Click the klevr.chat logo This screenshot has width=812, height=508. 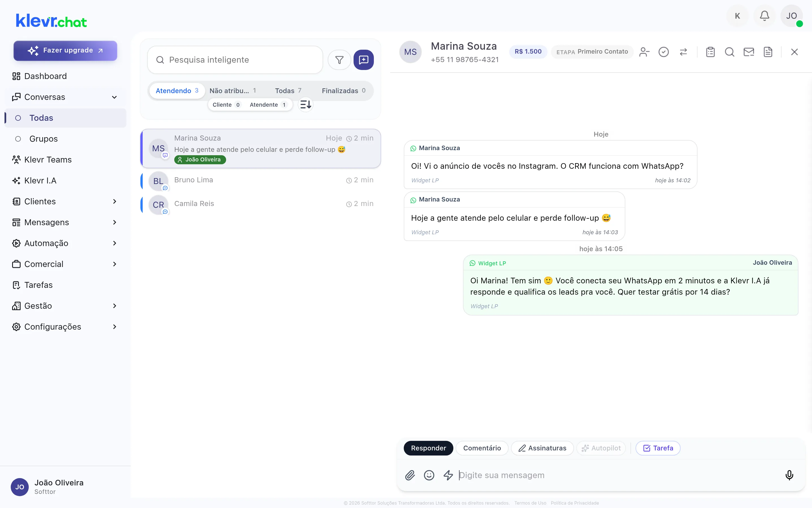(51, 21)
